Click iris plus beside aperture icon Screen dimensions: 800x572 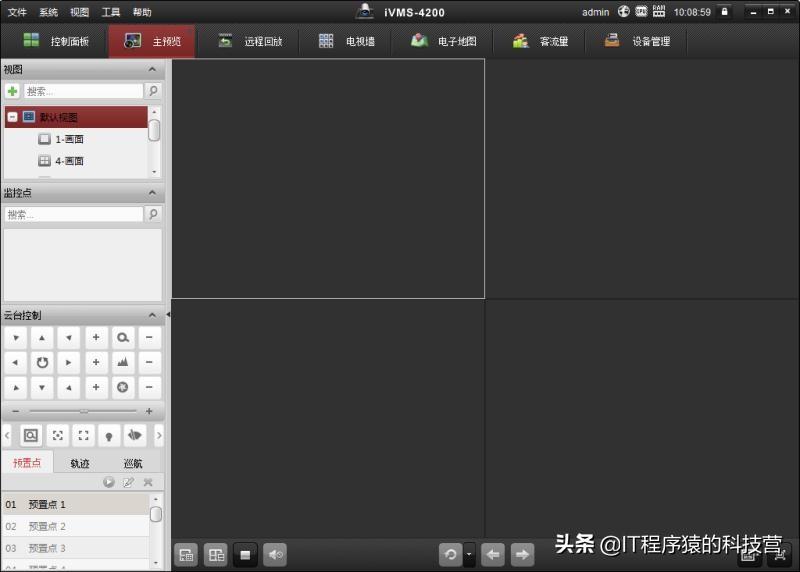click(96, 387)
